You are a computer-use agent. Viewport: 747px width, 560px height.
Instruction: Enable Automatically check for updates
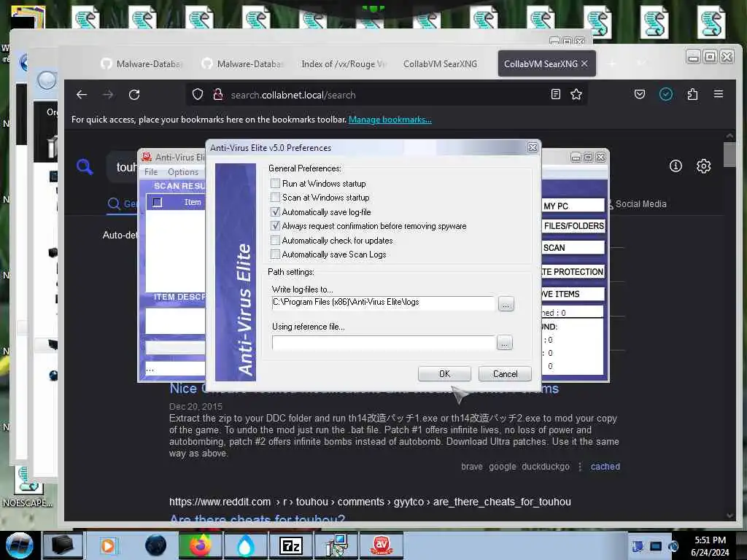pos(275,240)
